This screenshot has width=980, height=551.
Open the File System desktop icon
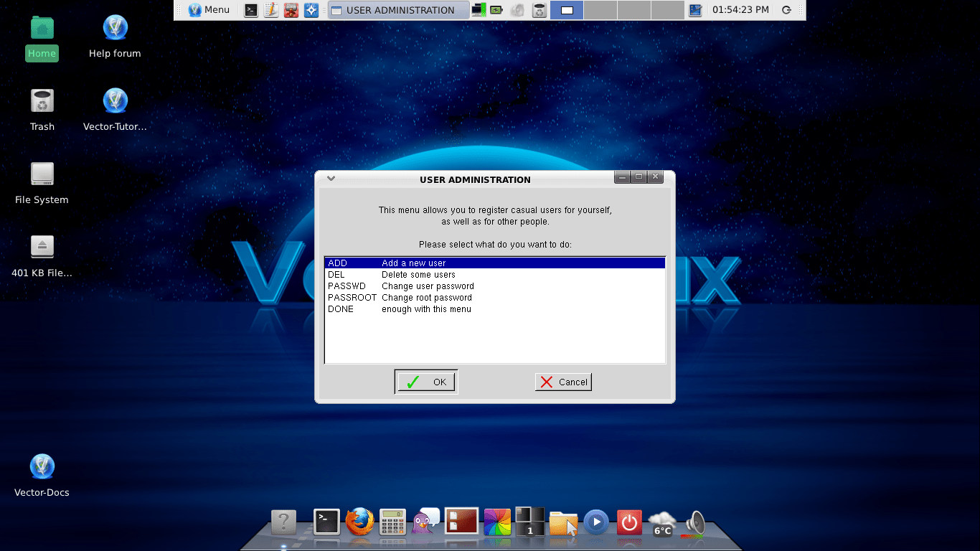pos(42,183)
